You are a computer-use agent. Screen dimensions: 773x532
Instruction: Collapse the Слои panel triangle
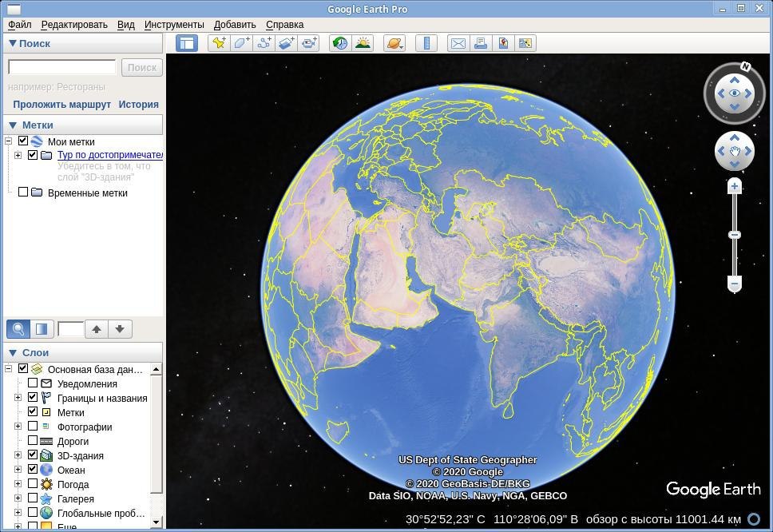tap(13, 353)
